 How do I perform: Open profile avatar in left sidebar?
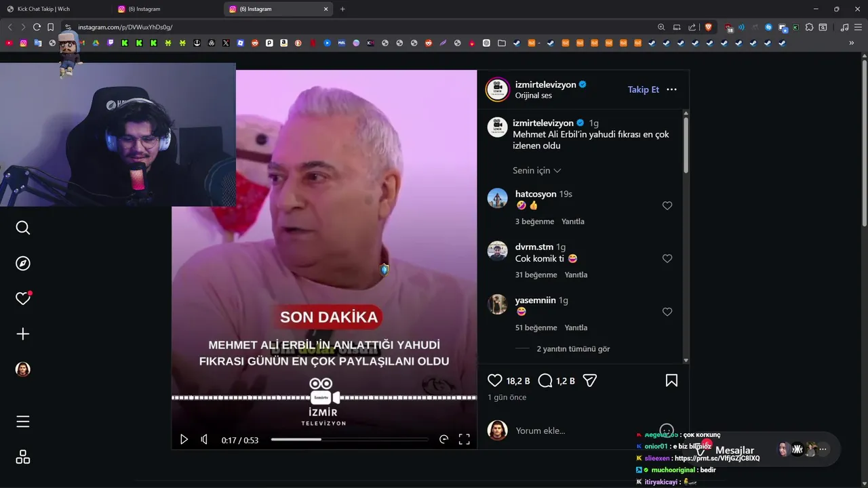point(23,369)
